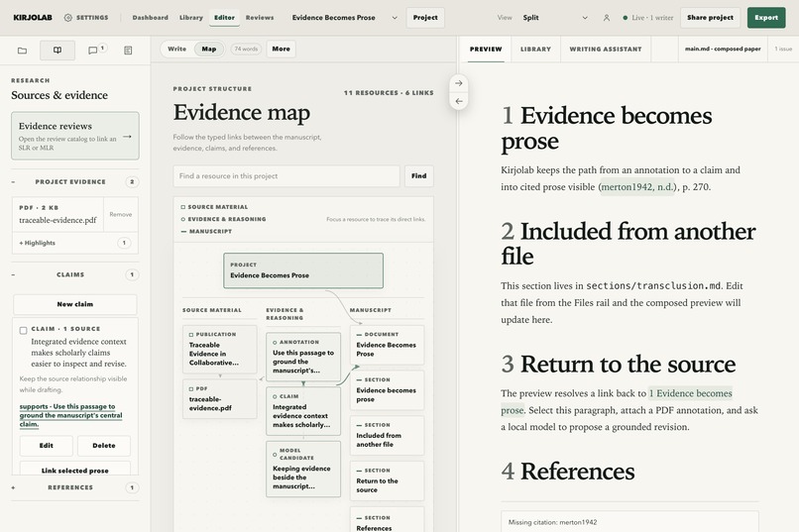This screenshot has width=799, height=532.
Task: Open the Files rail folder icon
Action: (x=22, y=51)
